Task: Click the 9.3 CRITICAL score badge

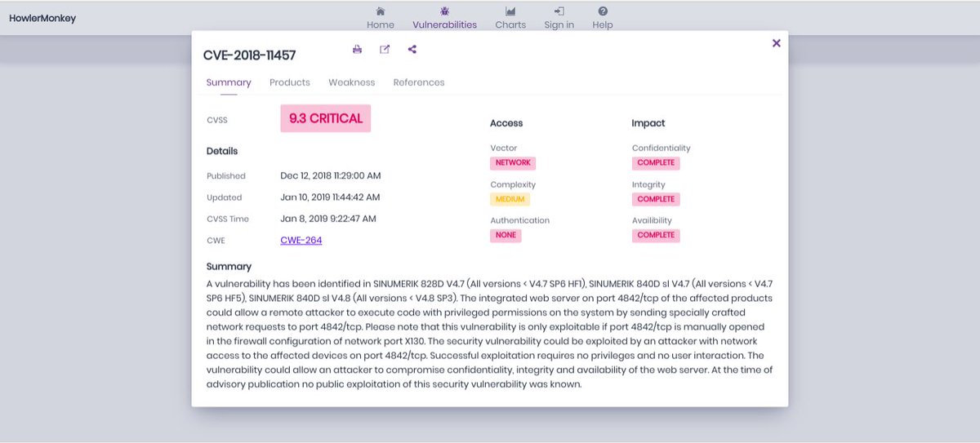Action: point(326,118)
